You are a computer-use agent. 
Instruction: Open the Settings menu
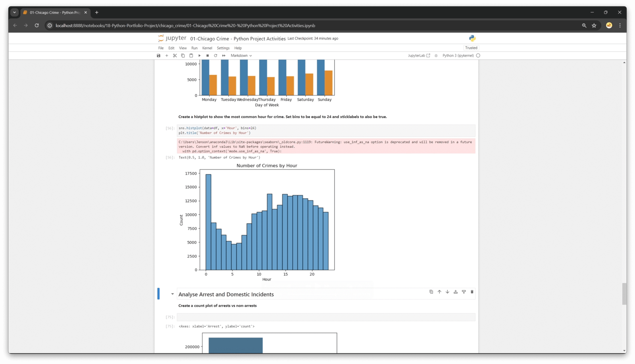[223, 48]
